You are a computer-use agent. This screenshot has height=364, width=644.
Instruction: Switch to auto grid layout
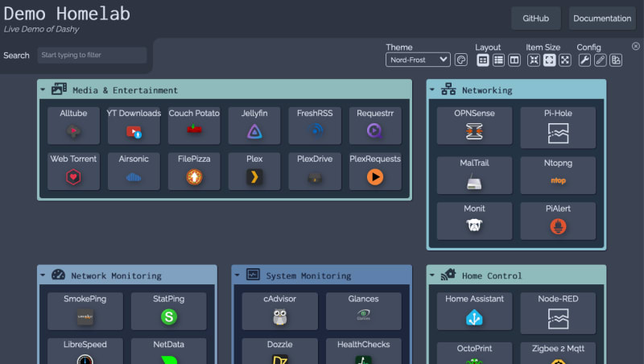coord(483,60)
